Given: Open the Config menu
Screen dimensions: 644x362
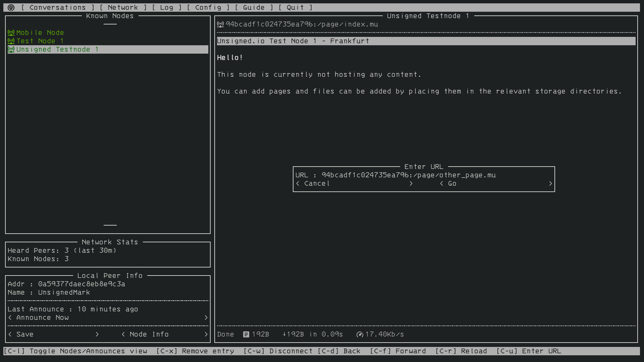Looking at the screenshot, I should point(207,7).
